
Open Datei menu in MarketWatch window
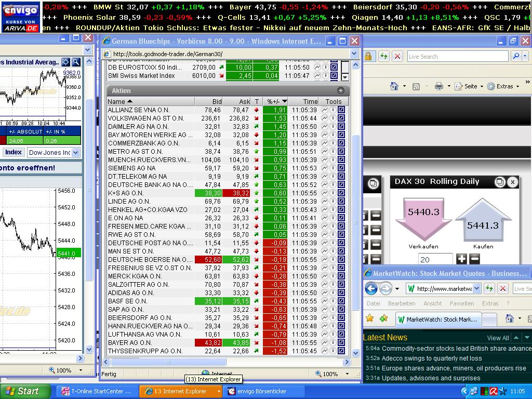tap(373, 303)
